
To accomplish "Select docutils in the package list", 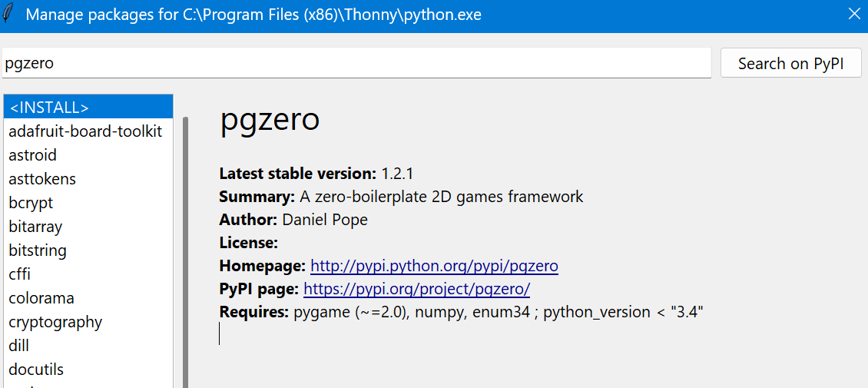I will pos(88,370).
